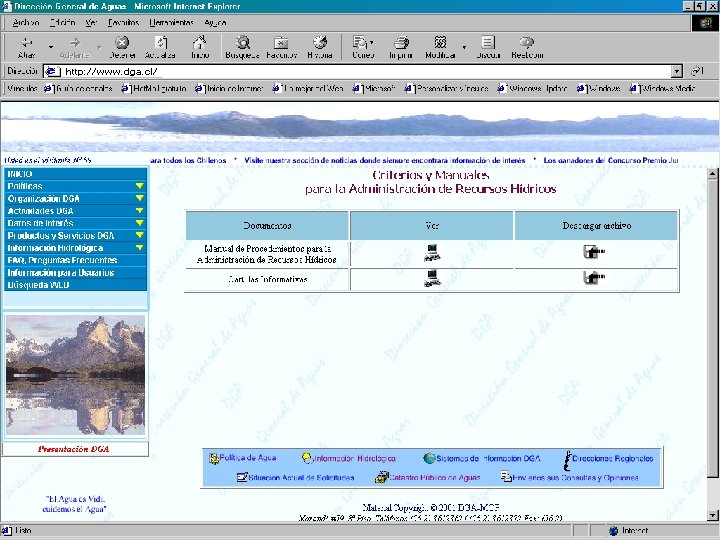Open FAQ, Preguntas Frecuentes link
This screenshot has width=720, height=540.
pos(62,260)
